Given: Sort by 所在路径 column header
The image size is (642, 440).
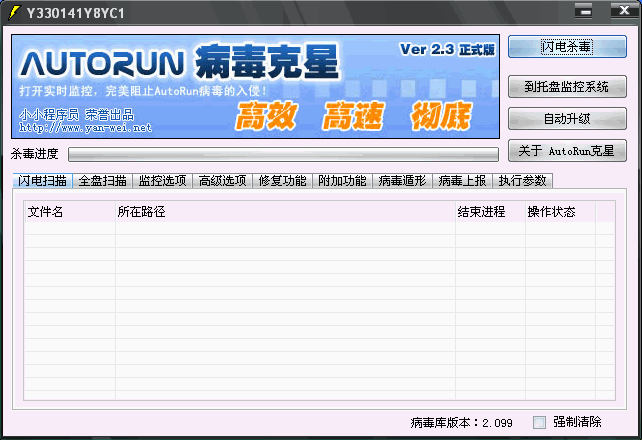Looking at the screenshot, I should click(x=285, y=212).
